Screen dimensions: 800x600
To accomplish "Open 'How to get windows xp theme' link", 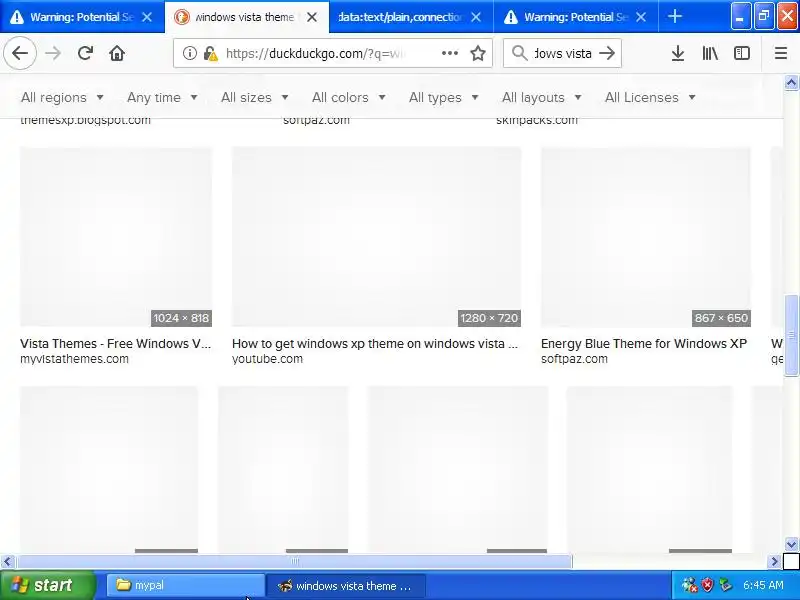I will click(374, 343).
